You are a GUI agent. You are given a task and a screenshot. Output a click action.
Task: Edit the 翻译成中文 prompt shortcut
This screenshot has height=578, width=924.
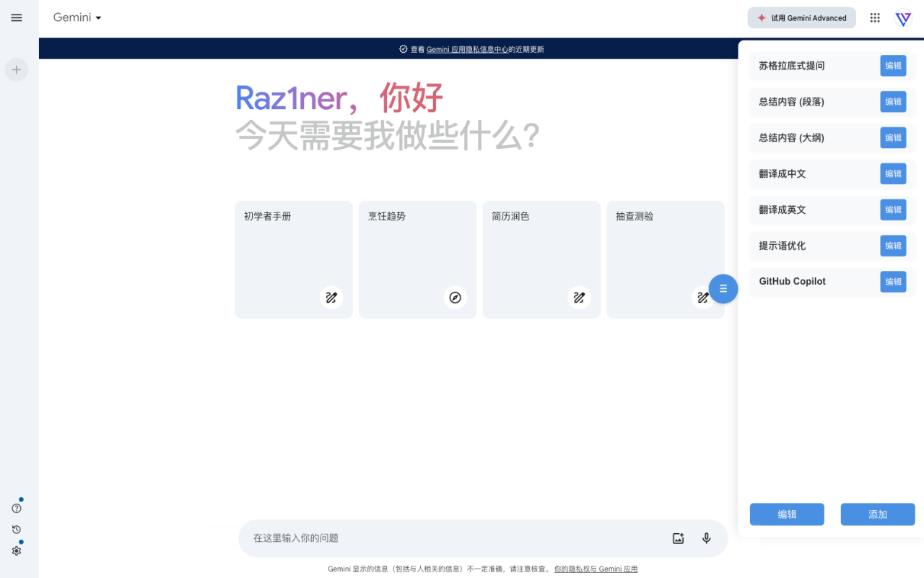pos(893,173)
